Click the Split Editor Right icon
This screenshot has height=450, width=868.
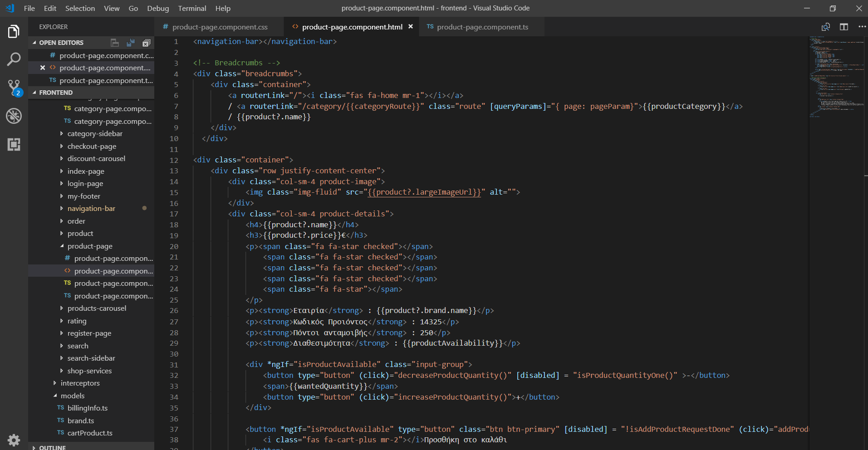(x=844, y=27)
